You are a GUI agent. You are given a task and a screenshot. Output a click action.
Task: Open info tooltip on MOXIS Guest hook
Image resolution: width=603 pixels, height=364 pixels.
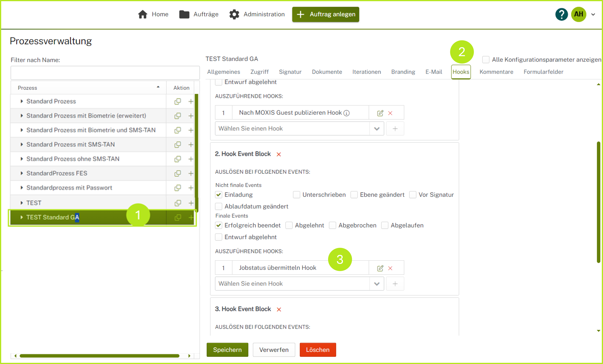click(347, 113)
